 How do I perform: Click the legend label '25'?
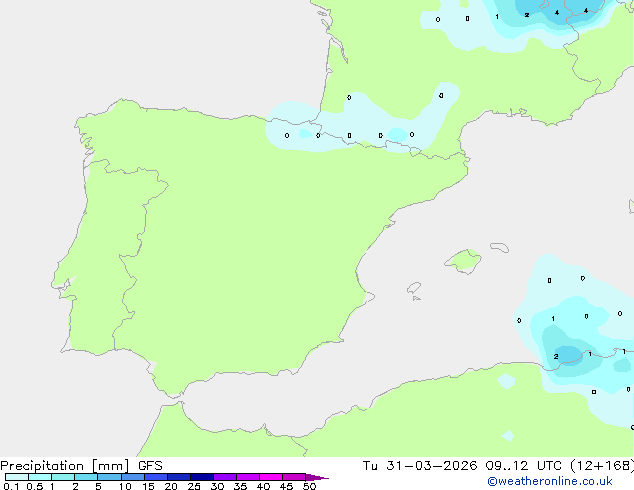pos(194,486)
